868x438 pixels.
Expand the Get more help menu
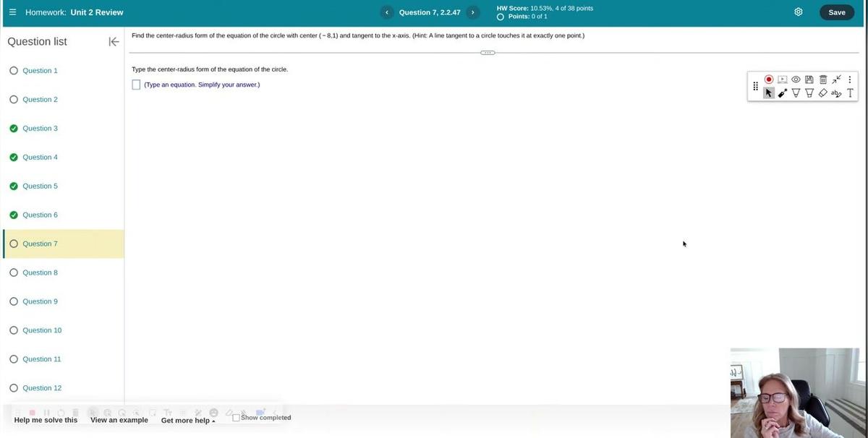pos(188,421)
